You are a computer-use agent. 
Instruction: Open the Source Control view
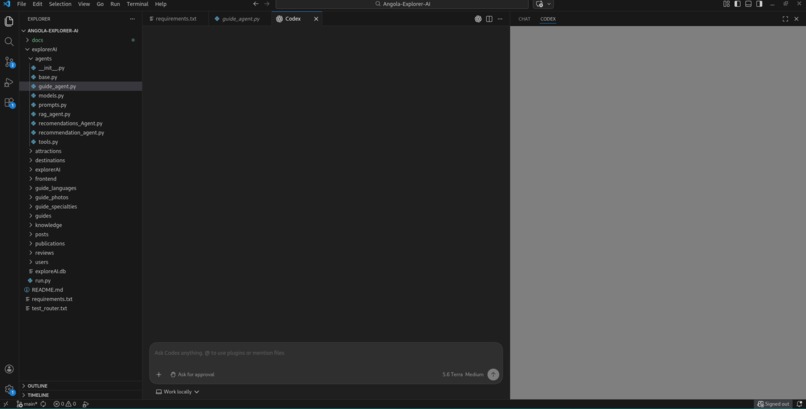(9, 62)
